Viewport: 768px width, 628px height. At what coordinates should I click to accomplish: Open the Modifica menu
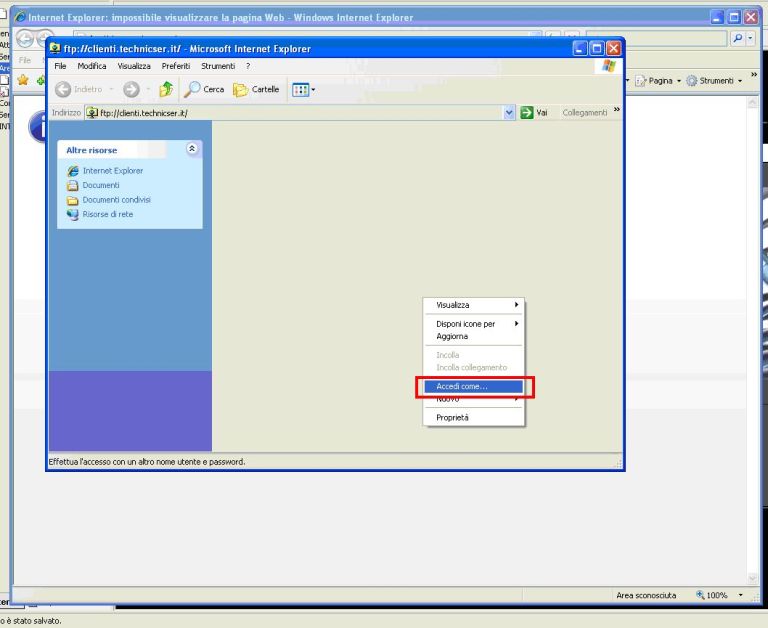pyautogui.click(x=92, y=66)
